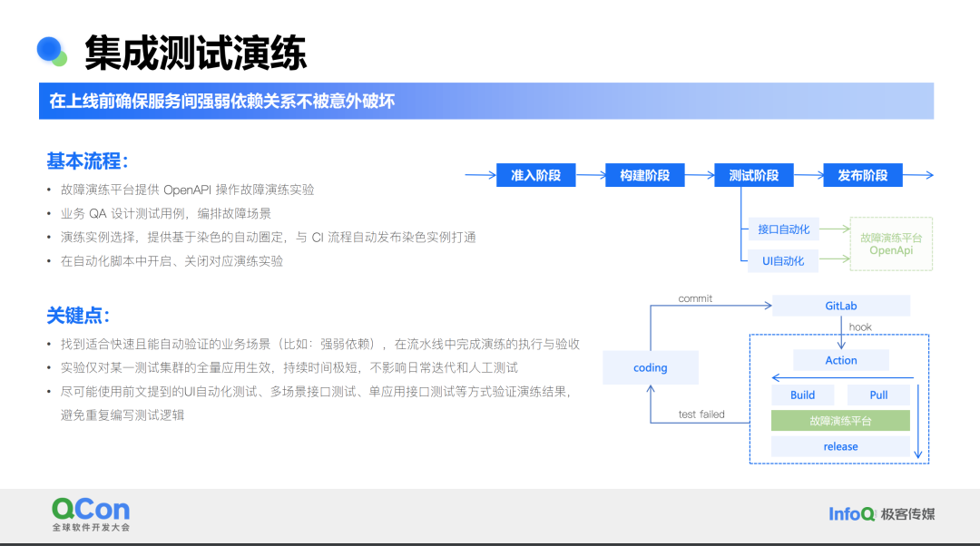This screenshot has width=980, height=546.
Task: Select the 接口自动化 box
Action: pyautogui.click(x=784, y=229)
